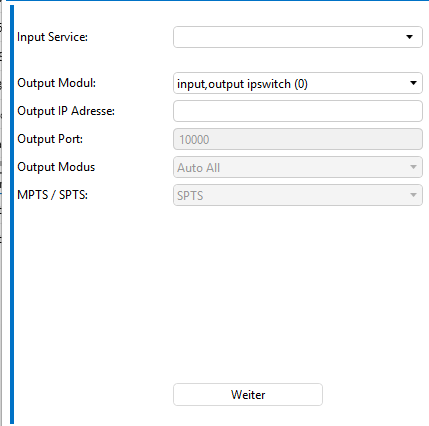
Task: Continue with the Weiter button
Action: [x=248, y=395]
